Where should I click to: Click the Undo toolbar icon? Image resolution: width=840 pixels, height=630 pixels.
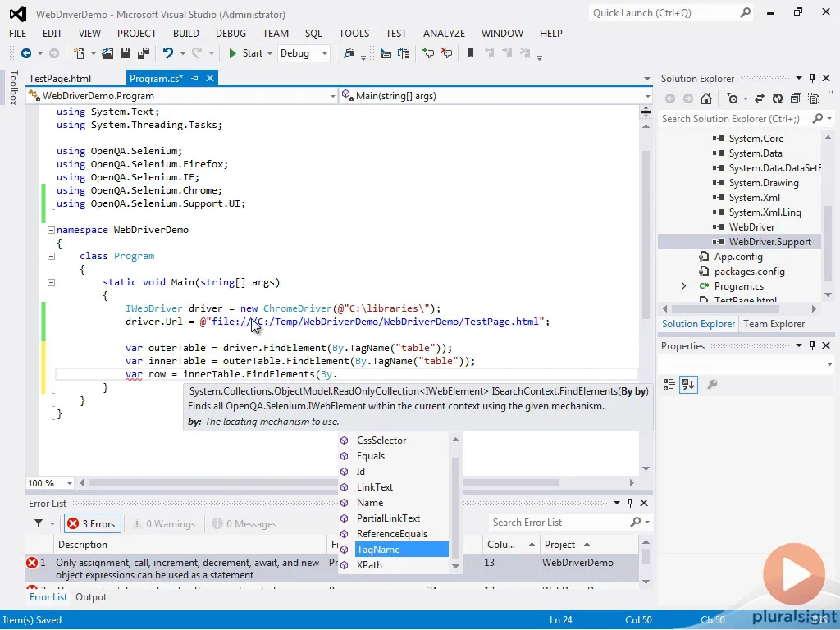(168, 53)
